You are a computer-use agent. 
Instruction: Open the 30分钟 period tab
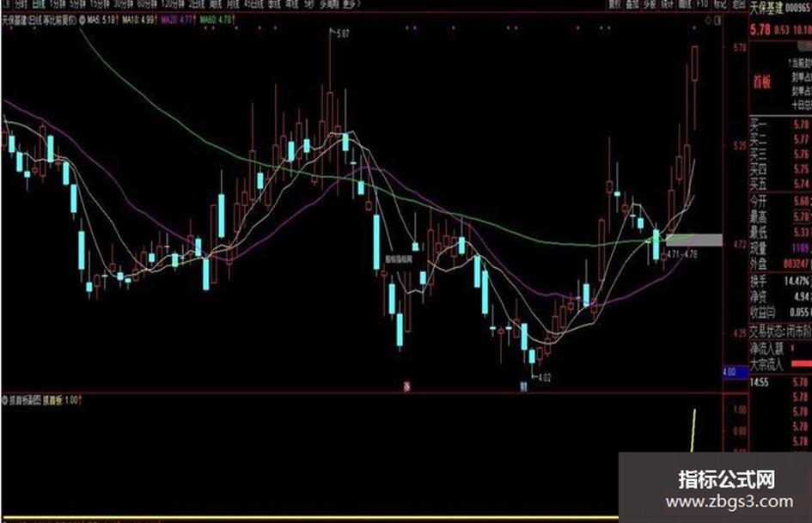(123, 4)
